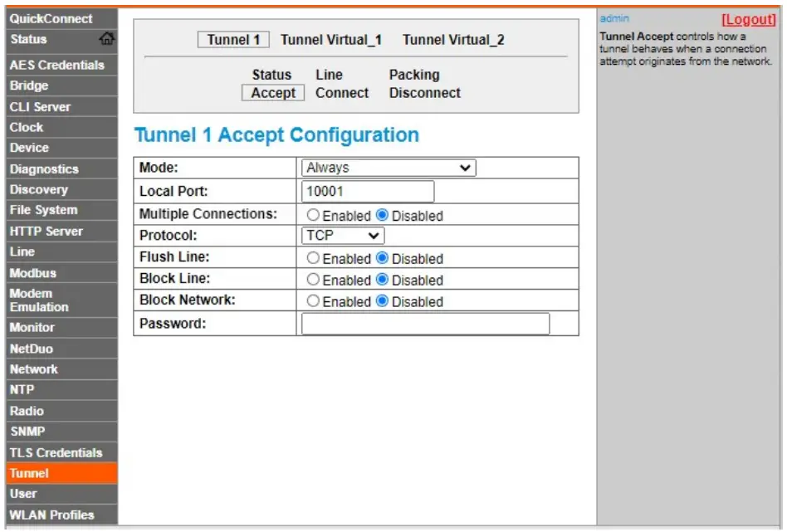The width and height of the screenshot is (787, 532).
Task: Open QuickConnect in the sidebar
Action: [61, 18]
